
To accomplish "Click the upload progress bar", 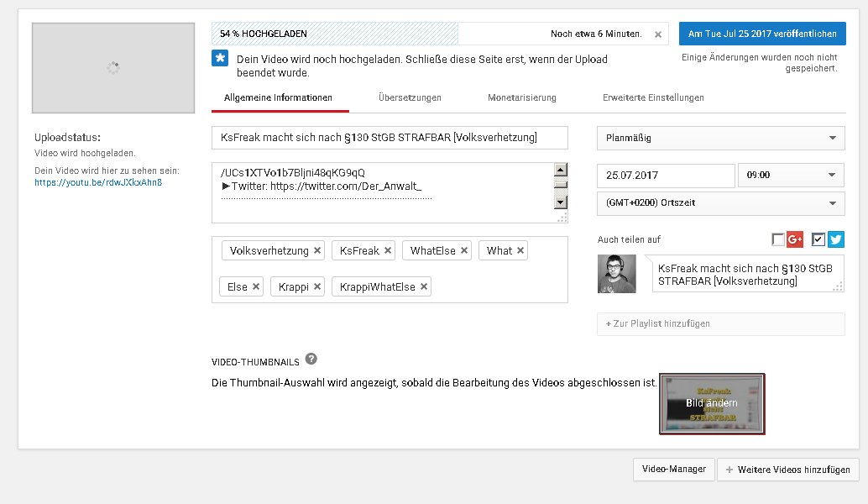I will [440, 34].
